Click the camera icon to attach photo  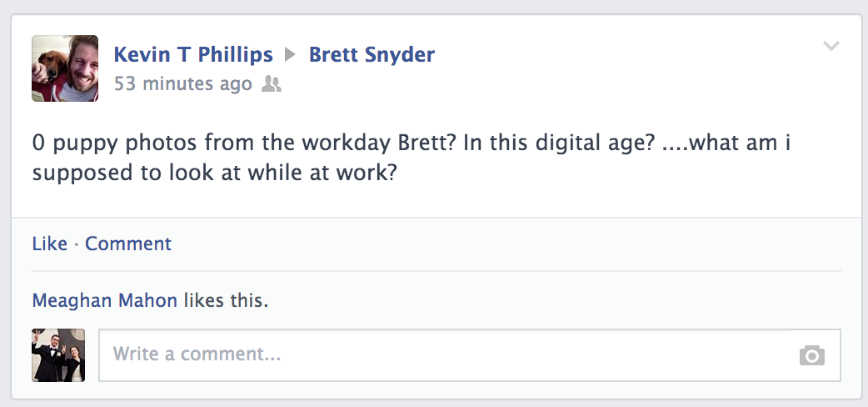point(811,355)
